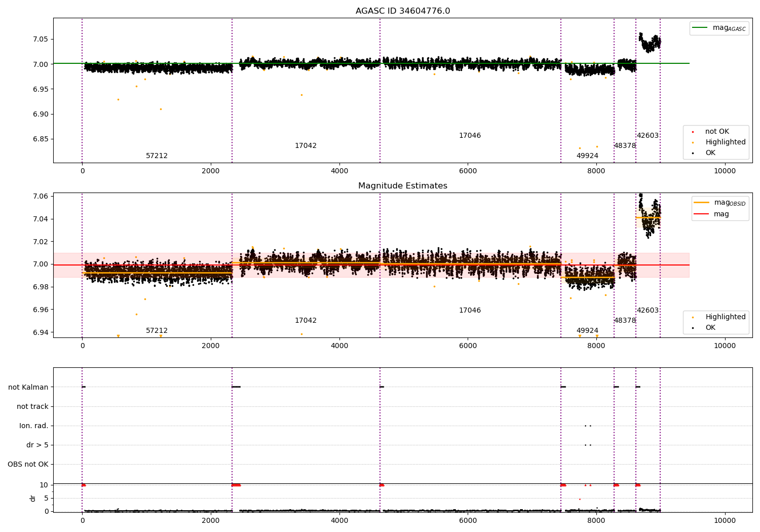The height and width of the screenshot is (532, 760).
Task: Click y-axis tick 7.02 in middle plot
Action: coord(40,242)
